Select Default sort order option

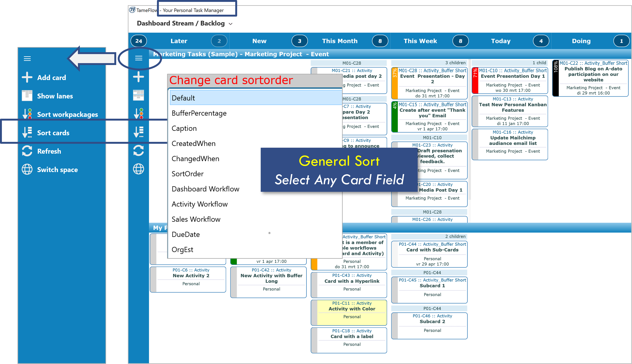(256, 98)
